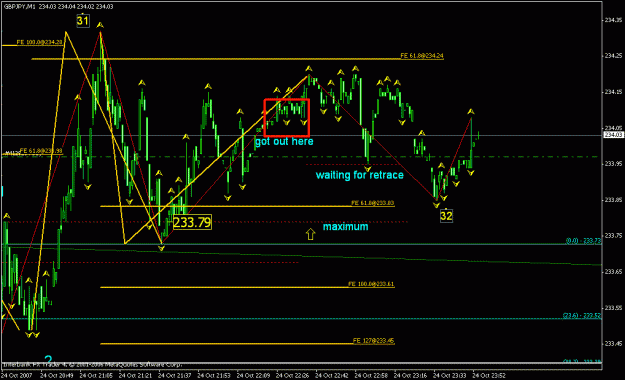The width and height of the screenshot is (625, 380).
Task: Click the "24 Oct 21:37" time axis label
Action: tap(175, 376)
